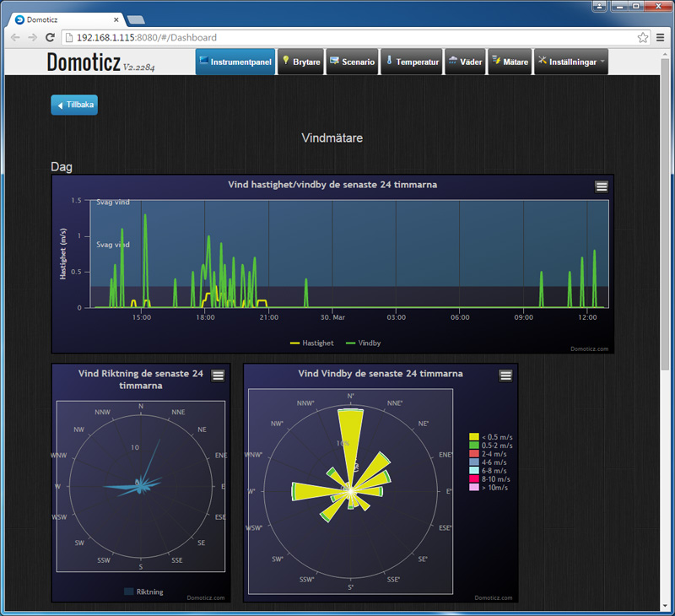Click the Hastighet (m/s) axis title
The image size is (675, 616).
point(63,253)
